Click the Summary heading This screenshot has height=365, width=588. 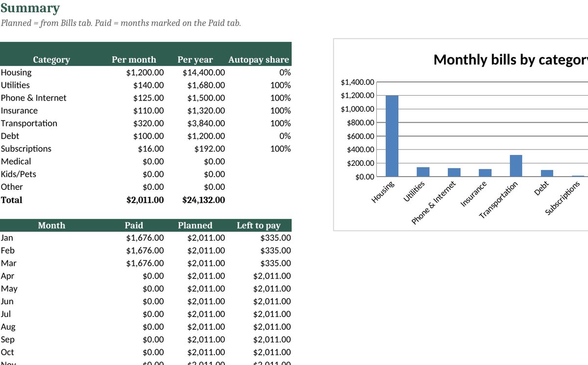30,8
